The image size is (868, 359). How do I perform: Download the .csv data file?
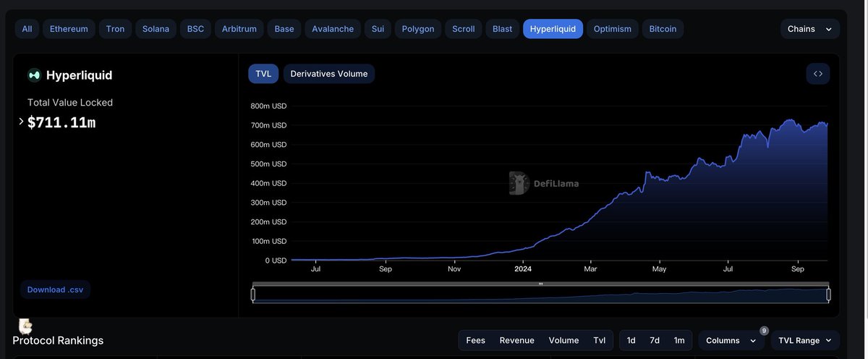tap(55, 290)
